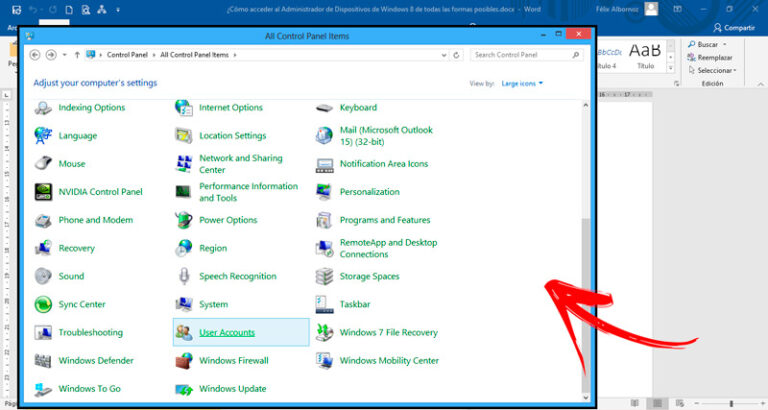Click Reemplazar in Word ribbon
The height and width of the screenshot is (410, 768).
(710, 57)
